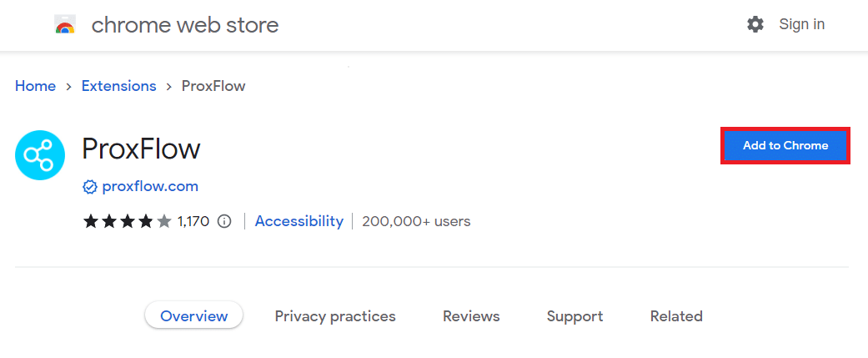Click the info icon next to 1,170
This screenshot has width=868, height=358.
(224, 222)
